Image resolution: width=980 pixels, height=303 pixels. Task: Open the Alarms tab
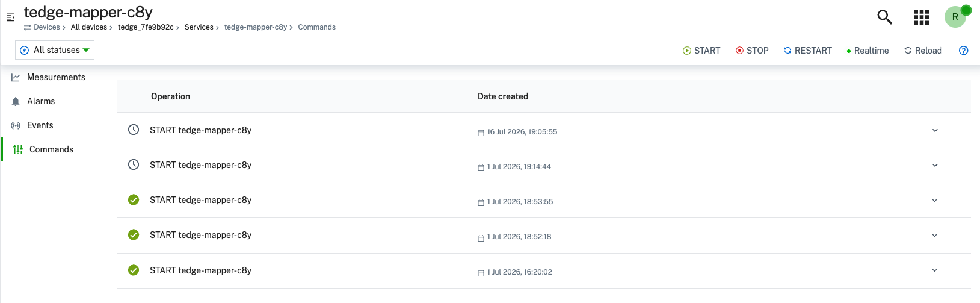pyautogui.click(x=52, y=101)
